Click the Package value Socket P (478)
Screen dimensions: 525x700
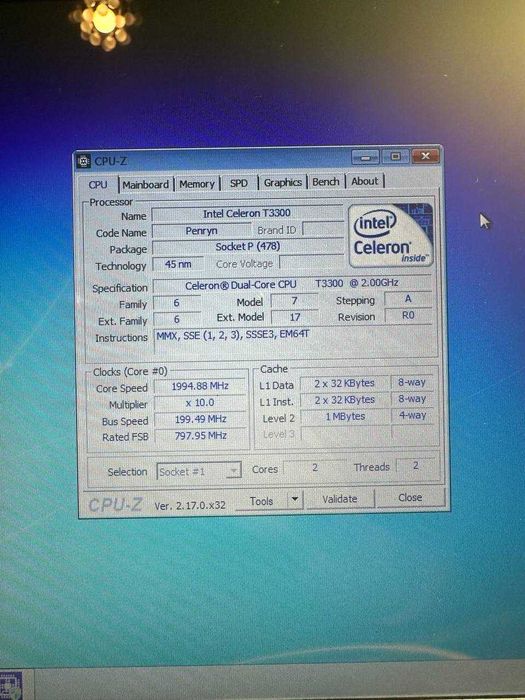click(x=247, y=247)
